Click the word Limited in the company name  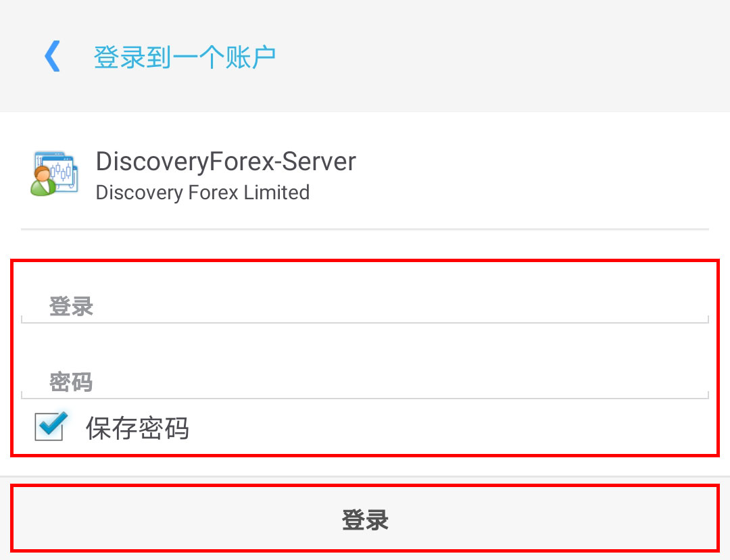click(x=276, y=193)
